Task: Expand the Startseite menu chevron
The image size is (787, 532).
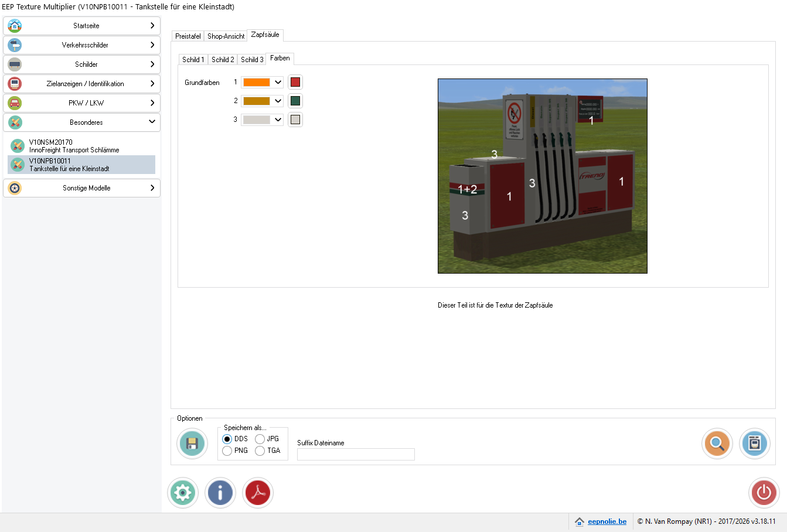Action: [152, 26]
